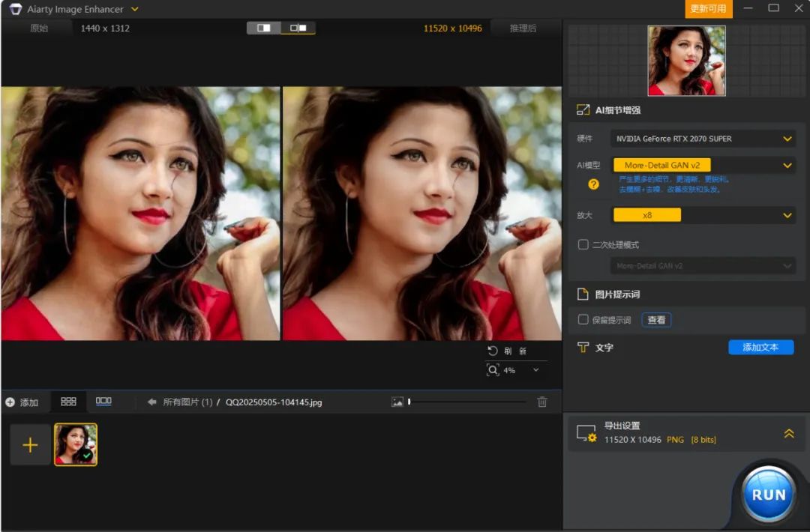Click the 所有图片 (1) breadcrumb
This screenshot has height=532, width=810.
tap(187, 402)
